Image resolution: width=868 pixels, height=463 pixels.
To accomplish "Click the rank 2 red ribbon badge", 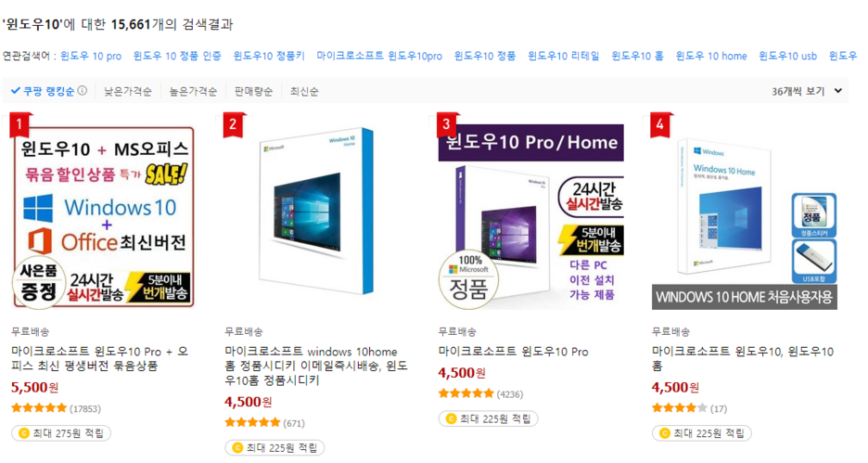I will click(234, 124).
